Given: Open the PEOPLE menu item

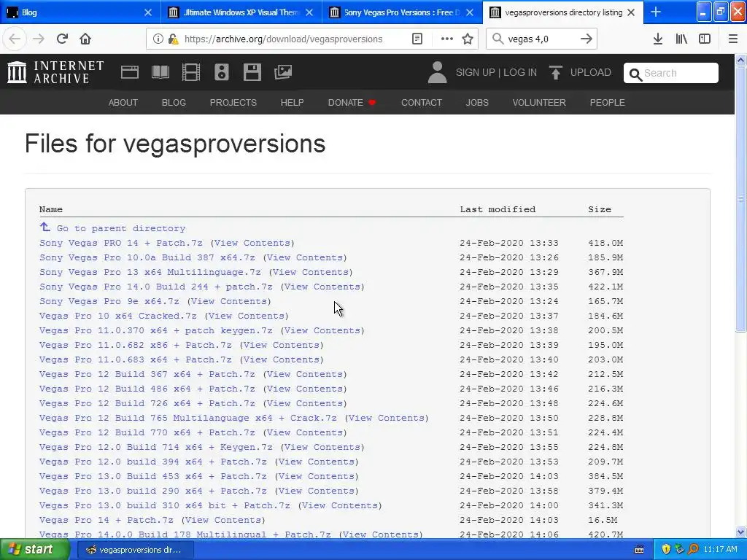Looking at the screenshot, I should pyautogui.click(x=608, y=102).
